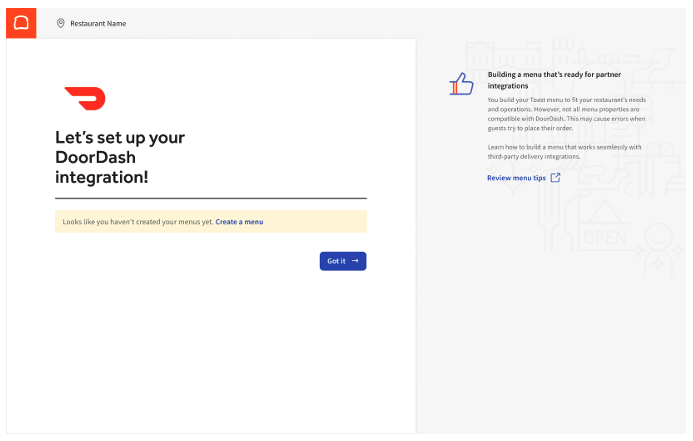Select the Restaurant Name label

[x=98, y=23]
